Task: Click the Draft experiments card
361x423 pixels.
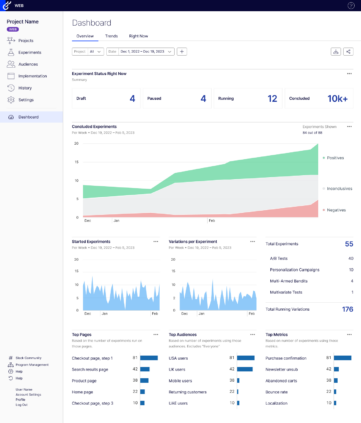Action: tap(106, 98)
